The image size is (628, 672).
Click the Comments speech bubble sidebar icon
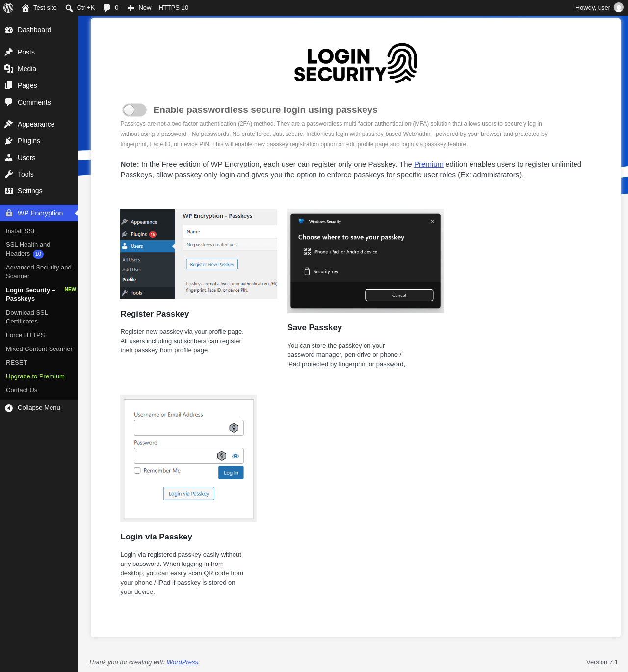(x=9, y=102)
